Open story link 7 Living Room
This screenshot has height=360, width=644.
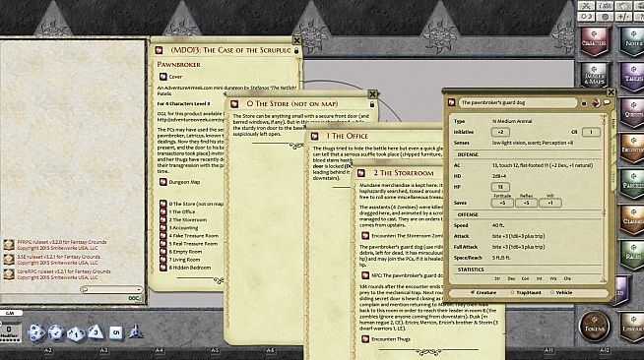[163, 259]
